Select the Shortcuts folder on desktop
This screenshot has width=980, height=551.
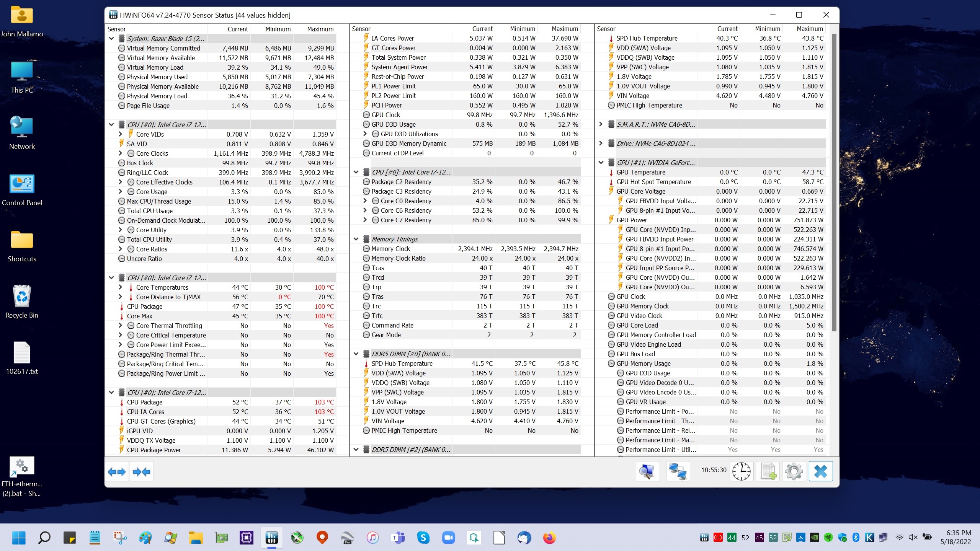click(22, 246)
